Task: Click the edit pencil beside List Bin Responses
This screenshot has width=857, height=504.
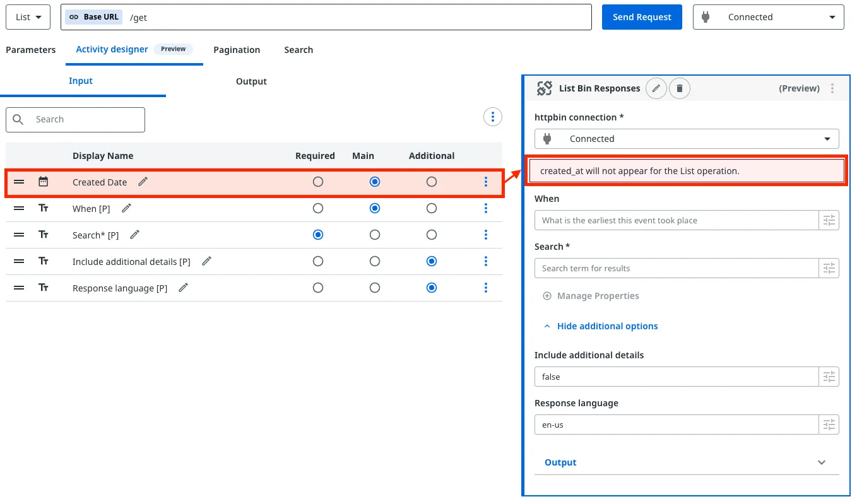Action: (x=656, y=88)
